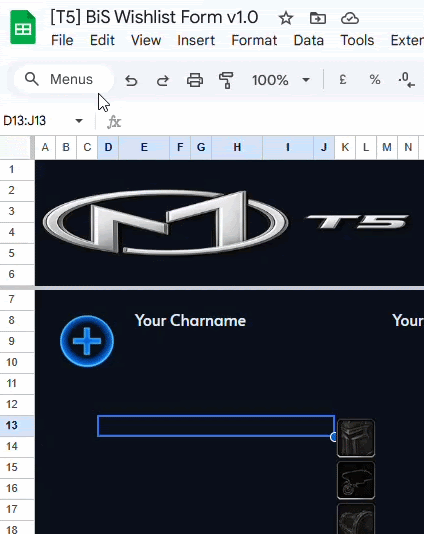Open the 100% zoom dropdown
This screenshot has width=424, height=534.
click(281, 80)
